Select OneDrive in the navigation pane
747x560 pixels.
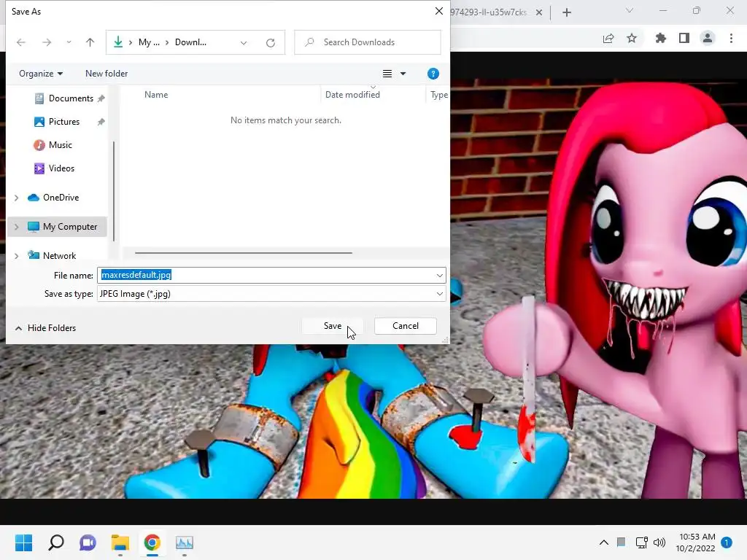[x=61, y=198]
